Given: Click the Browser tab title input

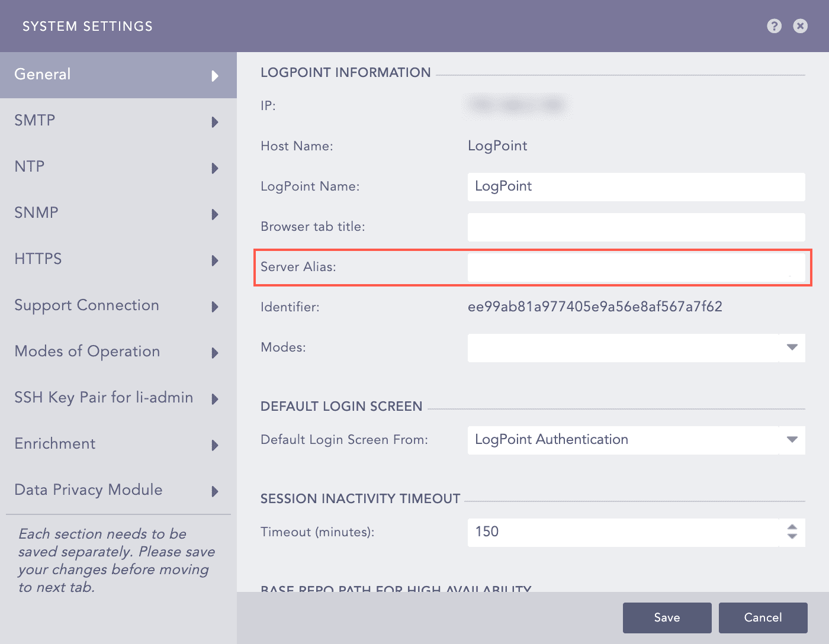Looking at the screenshot, I should [636, 227].
